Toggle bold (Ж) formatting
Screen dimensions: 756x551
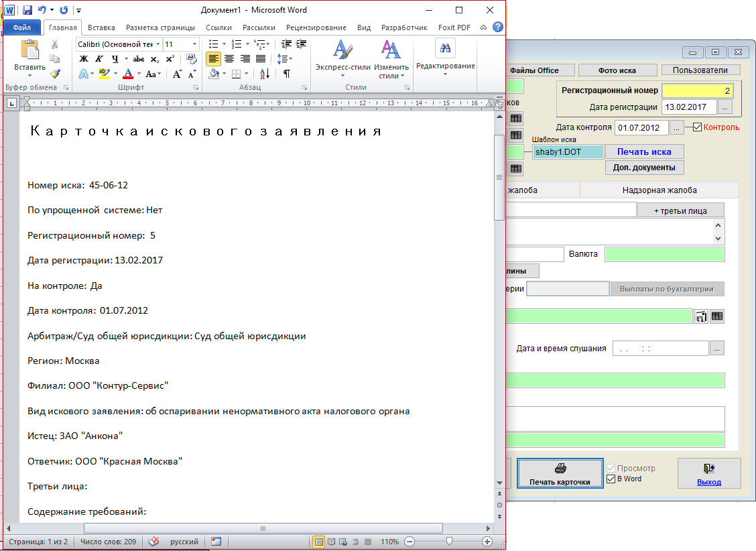(83, 59)
